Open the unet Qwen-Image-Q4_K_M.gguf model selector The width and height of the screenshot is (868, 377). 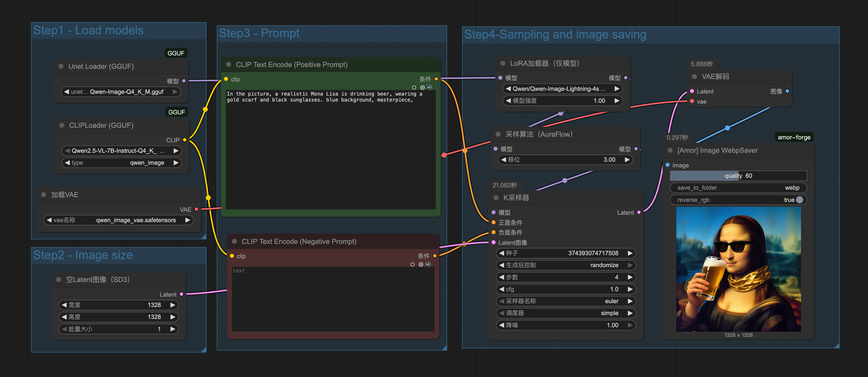click(x=121, y=92)
